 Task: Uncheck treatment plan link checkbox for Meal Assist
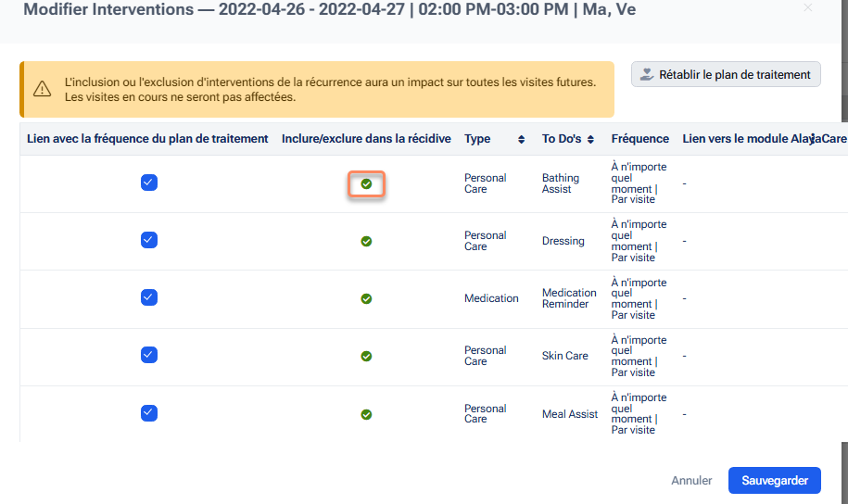[x=148, y=413]
